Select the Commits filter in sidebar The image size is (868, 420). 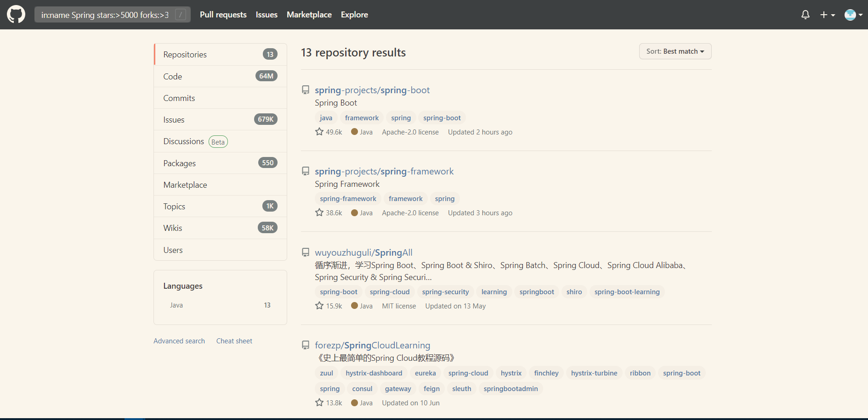tap(221, 98)
